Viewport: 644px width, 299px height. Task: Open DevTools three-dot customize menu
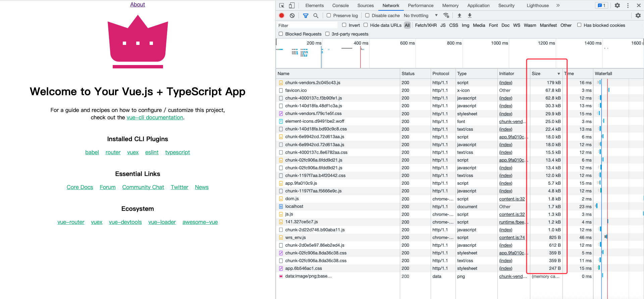(x=628, y=5)
